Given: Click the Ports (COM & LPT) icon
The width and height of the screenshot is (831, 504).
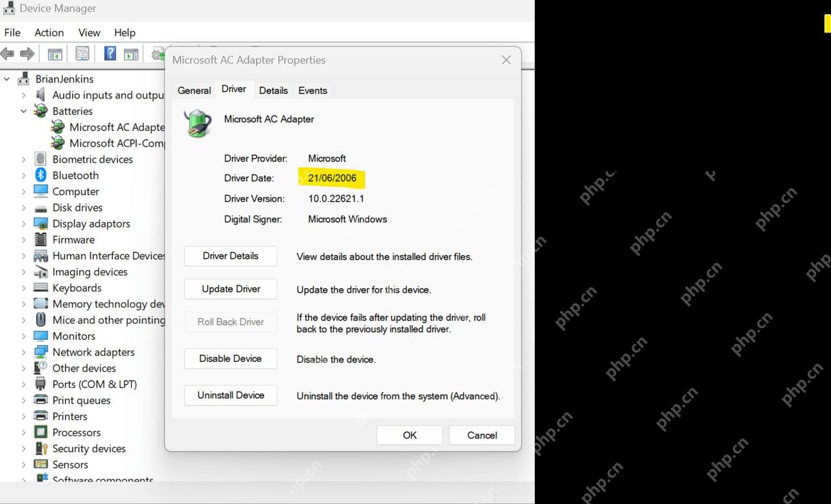Looking at the screenshot, I should 41,384.
